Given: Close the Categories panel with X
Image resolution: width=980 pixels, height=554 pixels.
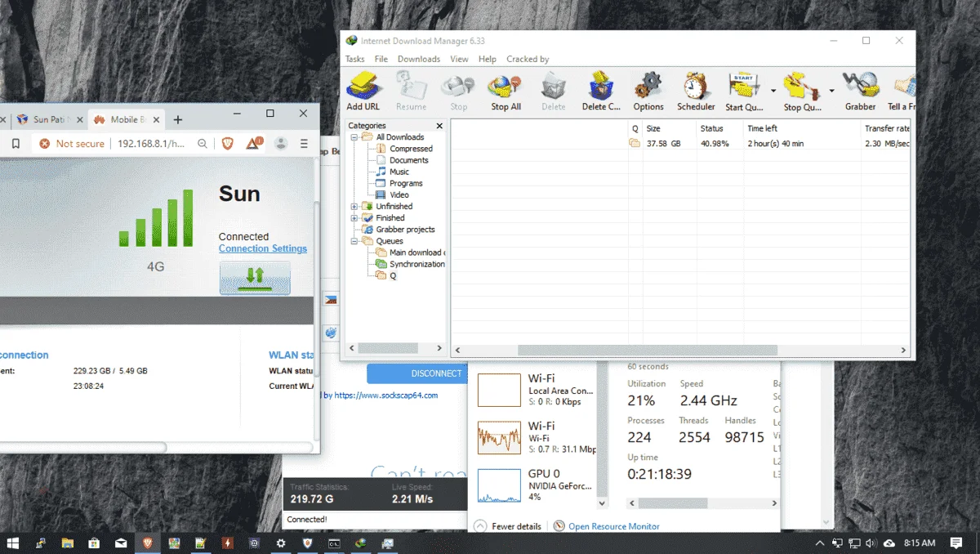Looking at the screenshot, I should coord(439,126).
